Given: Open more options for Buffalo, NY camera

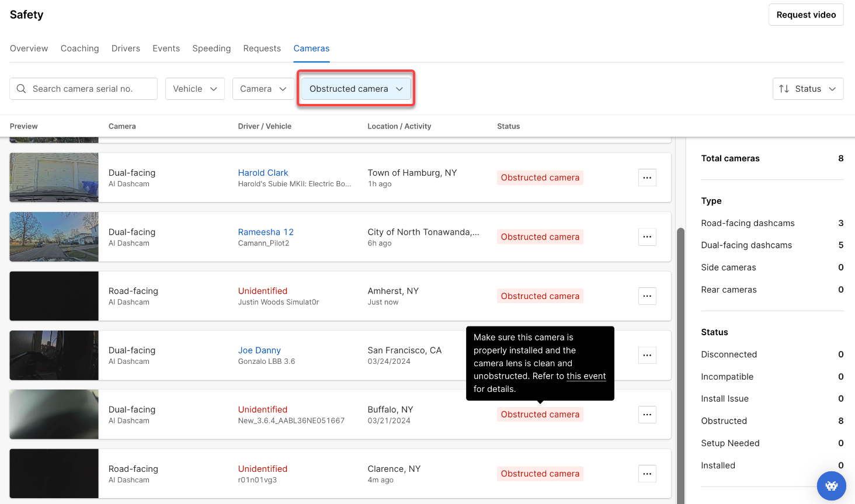Looking at the screenshot, I should (x=647, y=415).
